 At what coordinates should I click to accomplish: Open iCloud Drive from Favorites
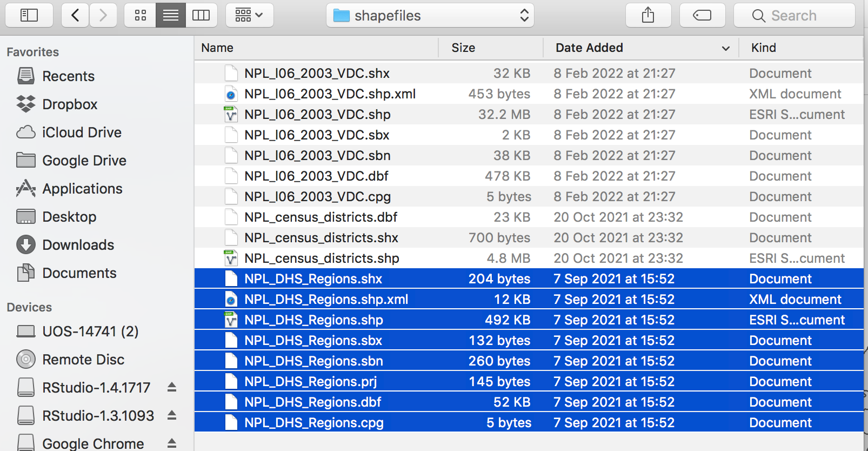click(x=82, y=132)
